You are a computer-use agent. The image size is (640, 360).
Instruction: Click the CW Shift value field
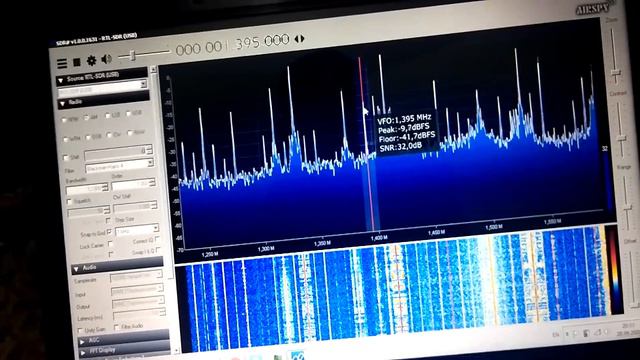(136, 207)
